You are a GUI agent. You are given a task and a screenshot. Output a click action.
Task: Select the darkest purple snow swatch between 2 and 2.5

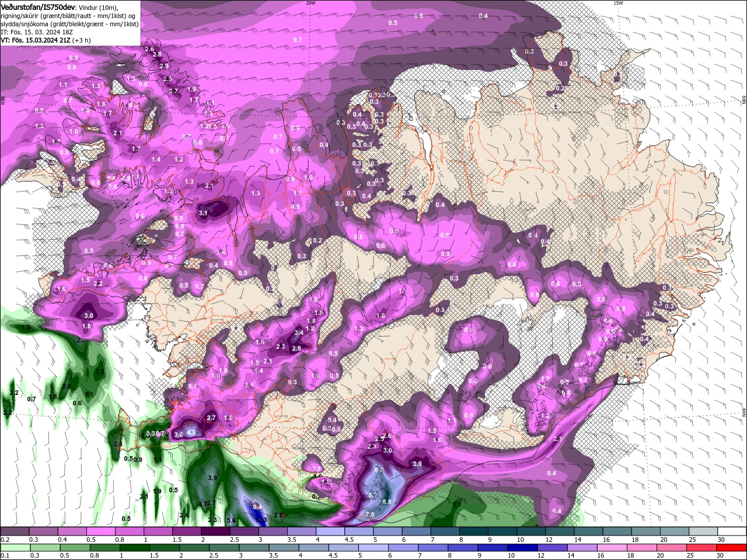pyautogui.click(x=215, y=531)
